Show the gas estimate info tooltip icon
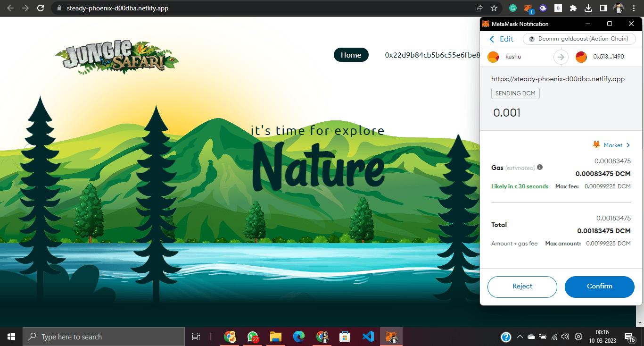644x346 pixels. tap(540, 167)
